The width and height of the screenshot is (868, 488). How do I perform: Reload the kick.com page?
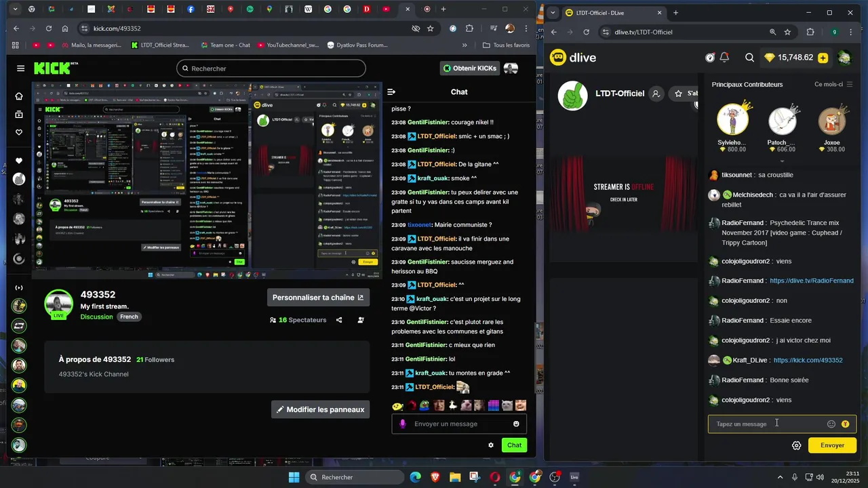[48, 28]
